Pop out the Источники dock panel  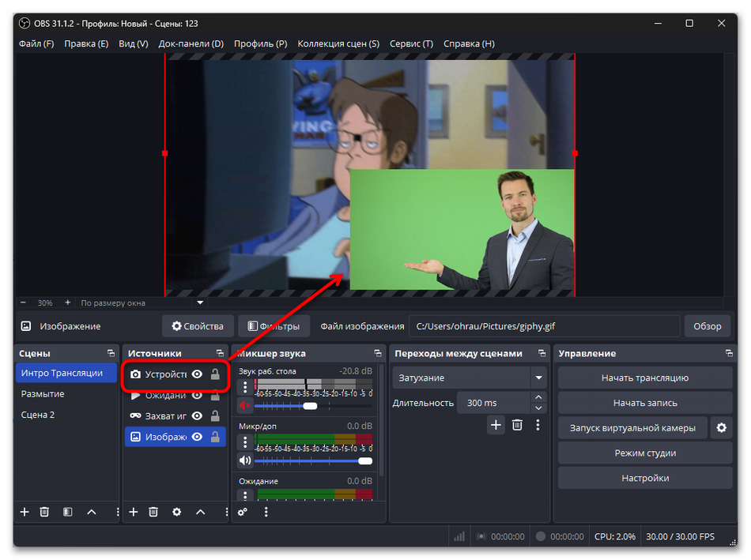(220, 353)
